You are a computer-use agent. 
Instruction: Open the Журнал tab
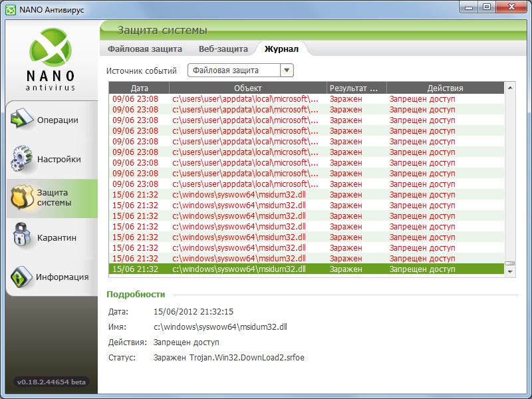(281, 49)
